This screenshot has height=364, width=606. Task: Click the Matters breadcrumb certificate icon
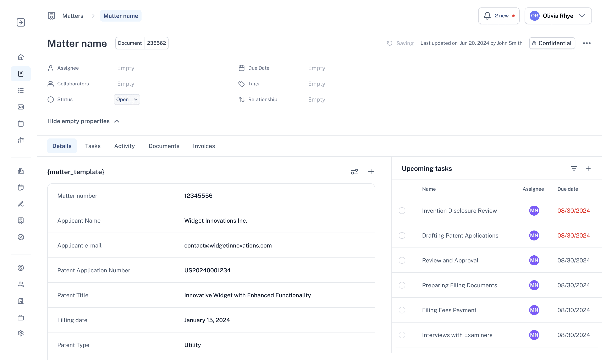[x=51, y=16]
